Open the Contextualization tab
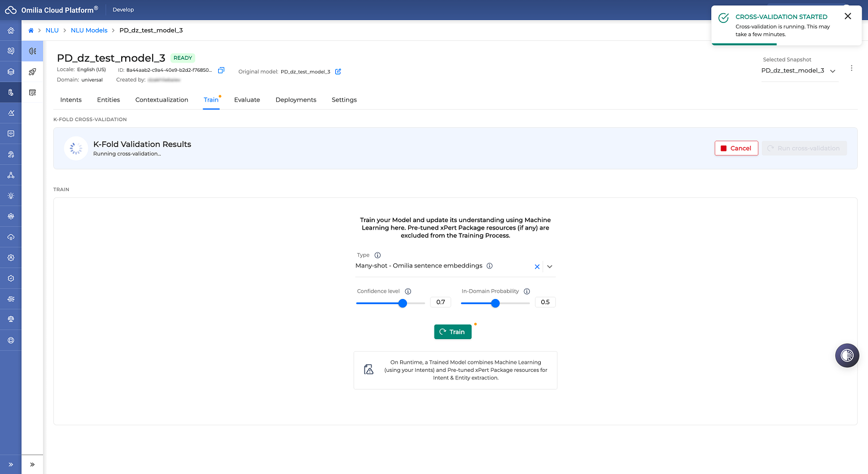Viewport: 868px width, 474px height. pos(162,100)
